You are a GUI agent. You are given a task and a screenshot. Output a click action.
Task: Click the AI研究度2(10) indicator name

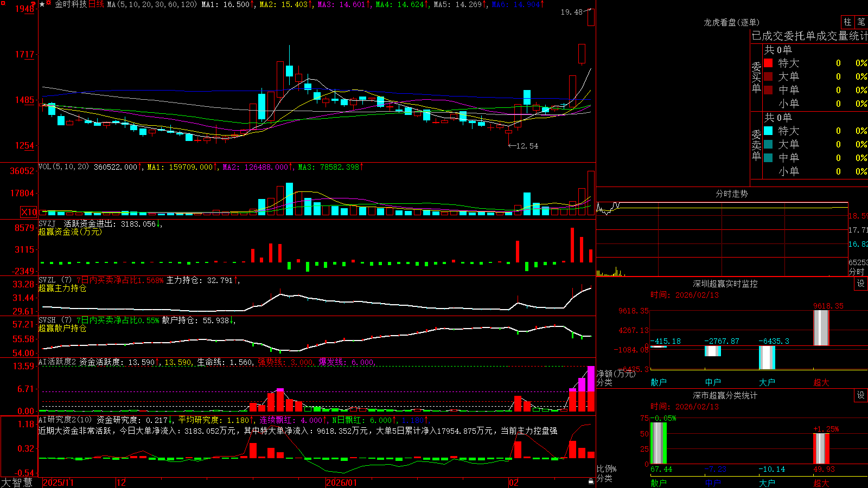tap(65, 420)
